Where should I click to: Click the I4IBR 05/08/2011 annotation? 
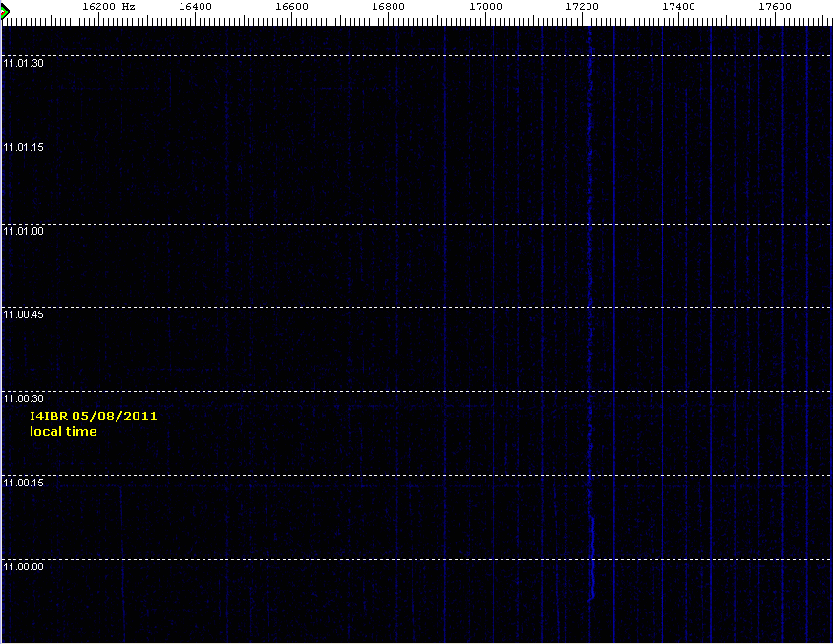pos(94,416)
